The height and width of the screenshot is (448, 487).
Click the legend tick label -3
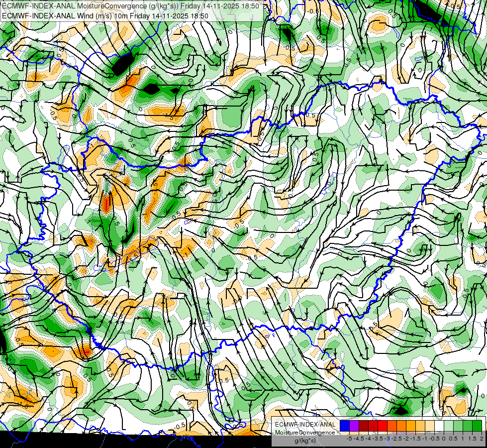coord(388,439)
